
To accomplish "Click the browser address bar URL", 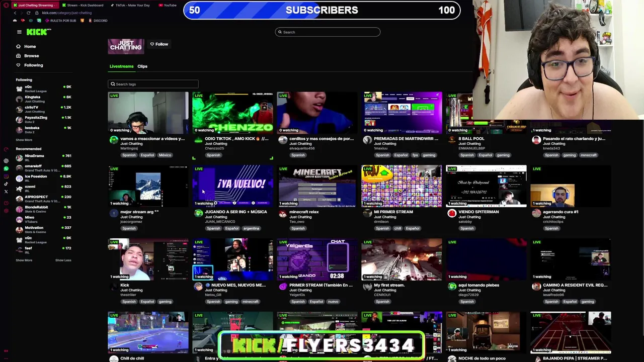I will (66, 13).
